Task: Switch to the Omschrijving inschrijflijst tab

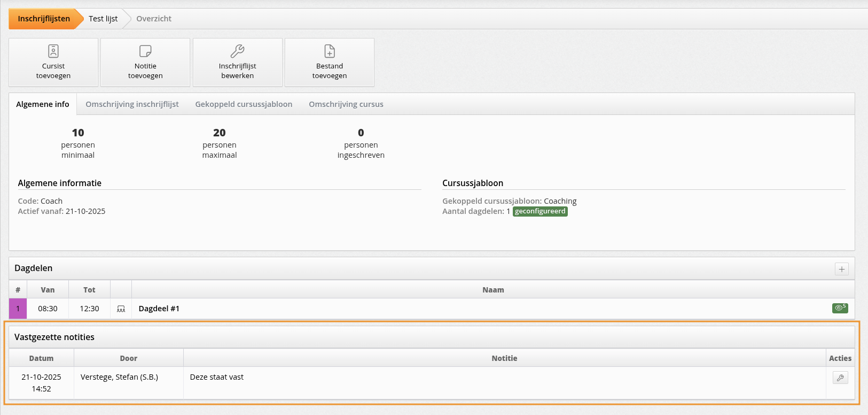Action: [x=132, y=104]
